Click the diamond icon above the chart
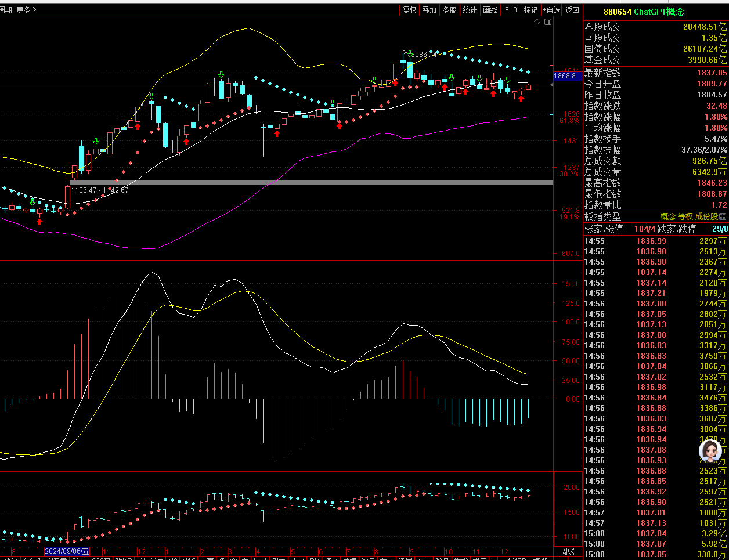This screenshot has width=729, height=560. pyautogui.click(x=537, y=21)
